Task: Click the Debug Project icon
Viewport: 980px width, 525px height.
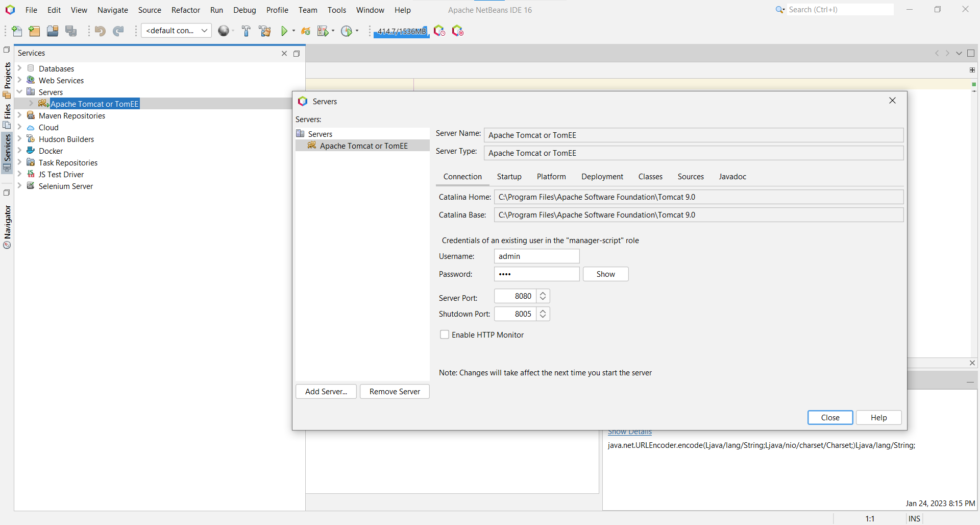Action: [323, 31]
